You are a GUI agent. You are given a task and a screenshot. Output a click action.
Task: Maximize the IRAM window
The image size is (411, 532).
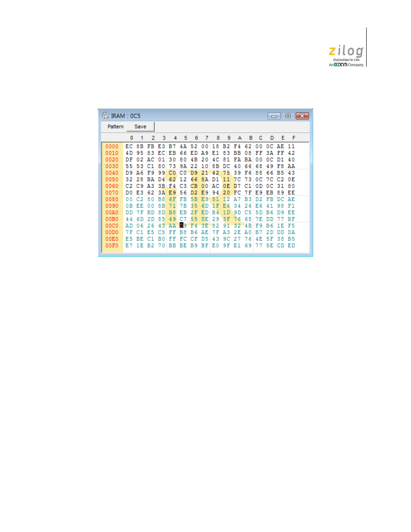288,116
